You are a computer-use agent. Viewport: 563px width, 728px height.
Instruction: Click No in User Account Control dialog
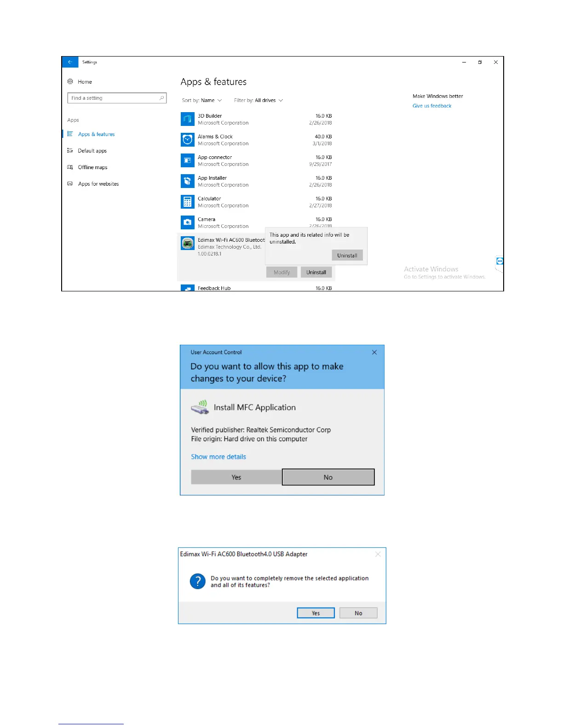tap(328, 477)
